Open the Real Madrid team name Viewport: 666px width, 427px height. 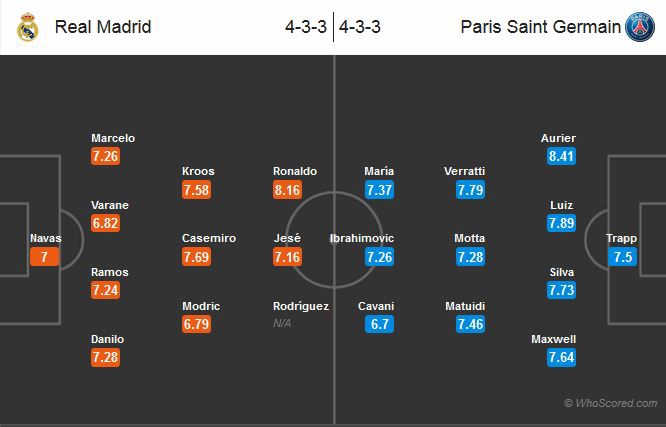click(x=103, y=27)
